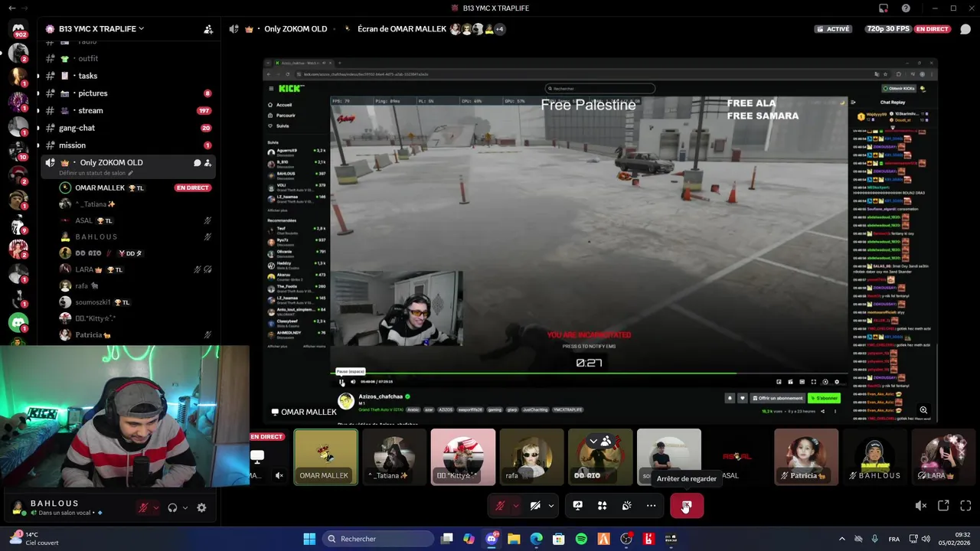Open chat bubble icon at top right

coord(965,29)
